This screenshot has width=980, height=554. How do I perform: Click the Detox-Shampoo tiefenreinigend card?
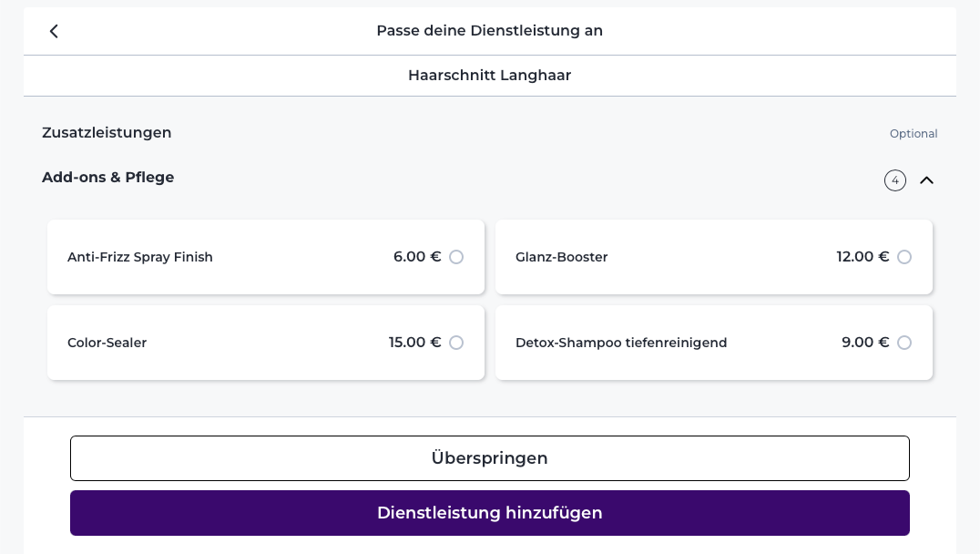tap(714, 343)
